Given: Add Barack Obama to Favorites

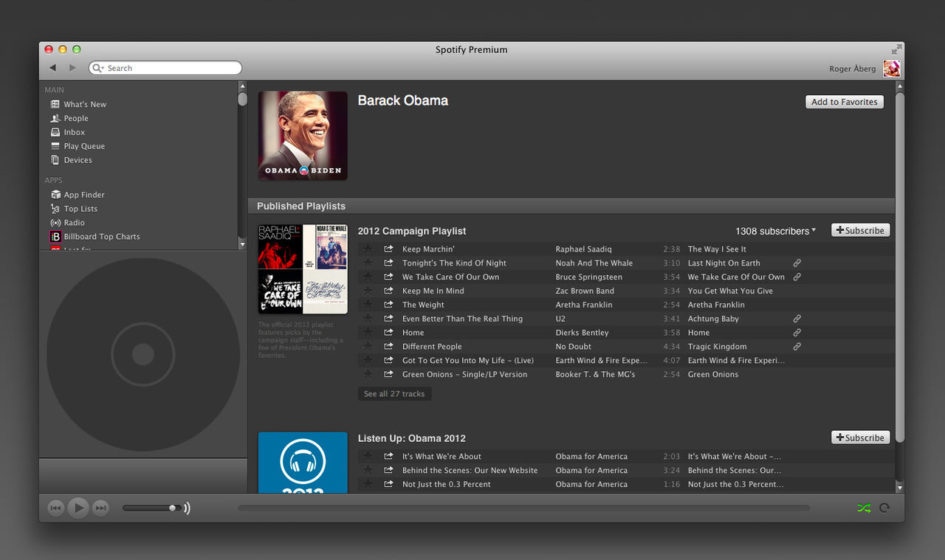Looking at the screenshot, I should [x=845, y=102].
